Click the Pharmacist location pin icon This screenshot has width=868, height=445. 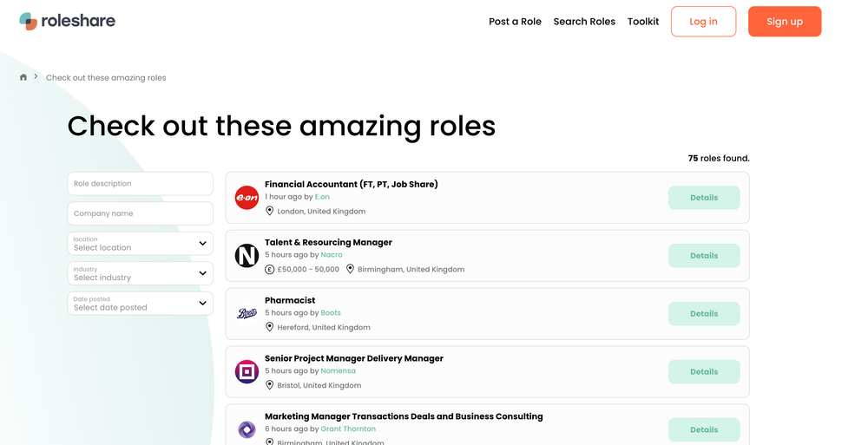click(270, 327)
